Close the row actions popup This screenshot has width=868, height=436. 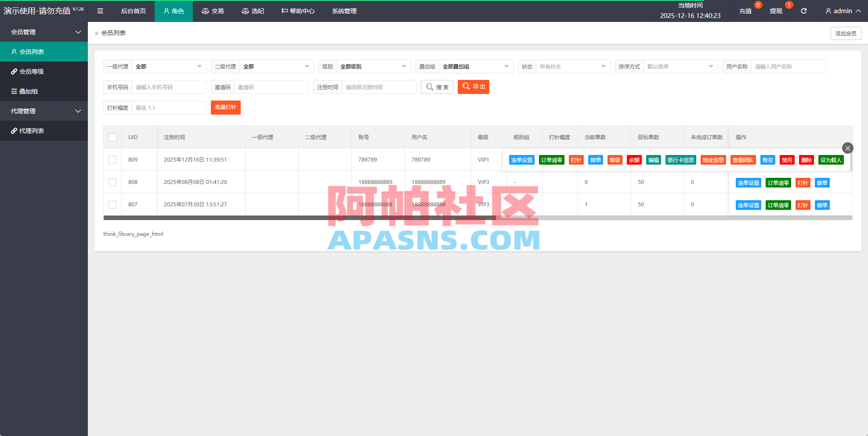pos(848,148)
